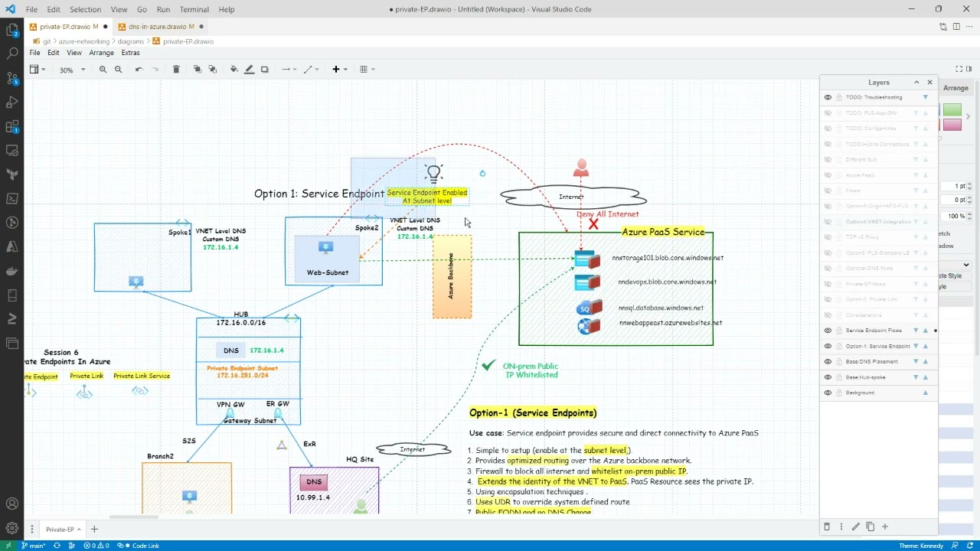Open the 30% zoom level dropdown
Screen dimensions: 980x551
click(x=72, y=70)
